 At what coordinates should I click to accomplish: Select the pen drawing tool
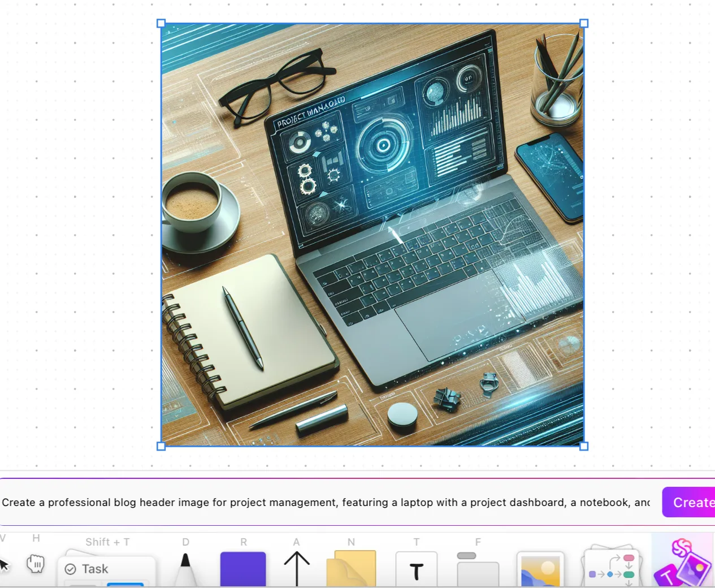[185, 569]
